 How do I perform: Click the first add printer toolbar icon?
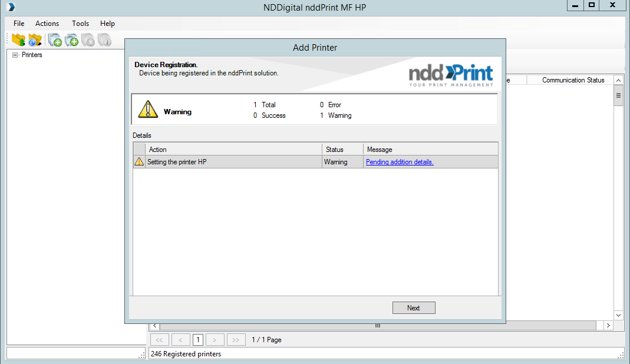coord(55,40)
